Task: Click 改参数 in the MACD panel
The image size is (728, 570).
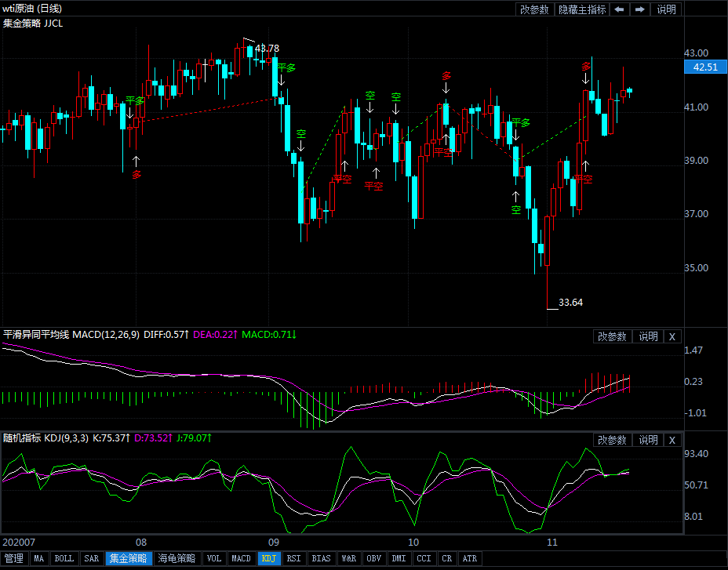Action: click(612, 336)
